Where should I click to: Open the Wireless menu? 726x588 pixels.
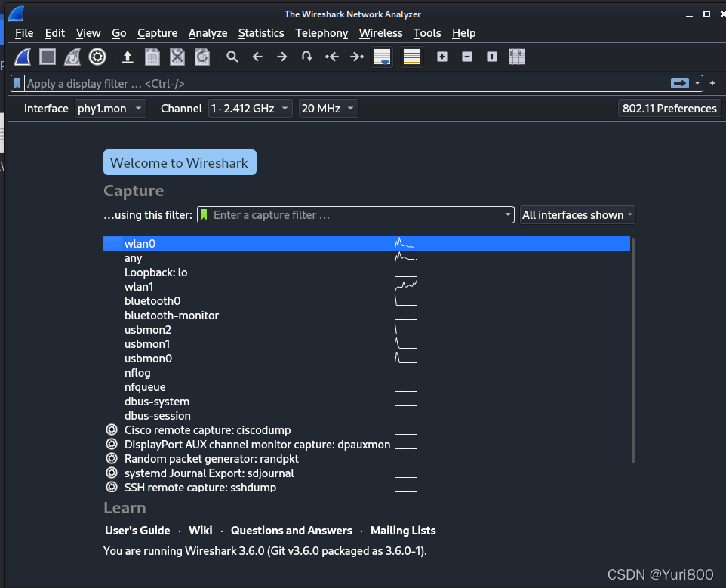coord(380,33)
